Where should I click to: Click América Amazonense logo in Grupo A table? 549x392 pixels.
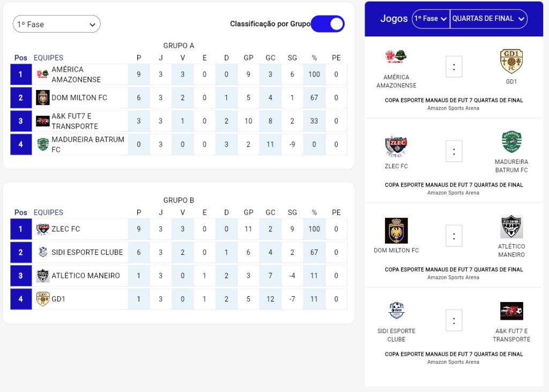click(x=43, y=74)
